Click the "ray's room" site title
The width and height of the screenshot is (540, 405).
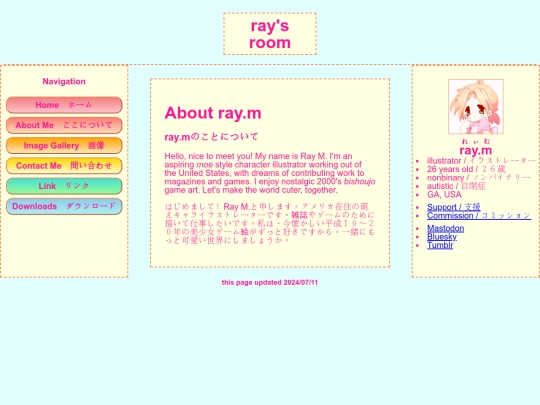(270, 34)
